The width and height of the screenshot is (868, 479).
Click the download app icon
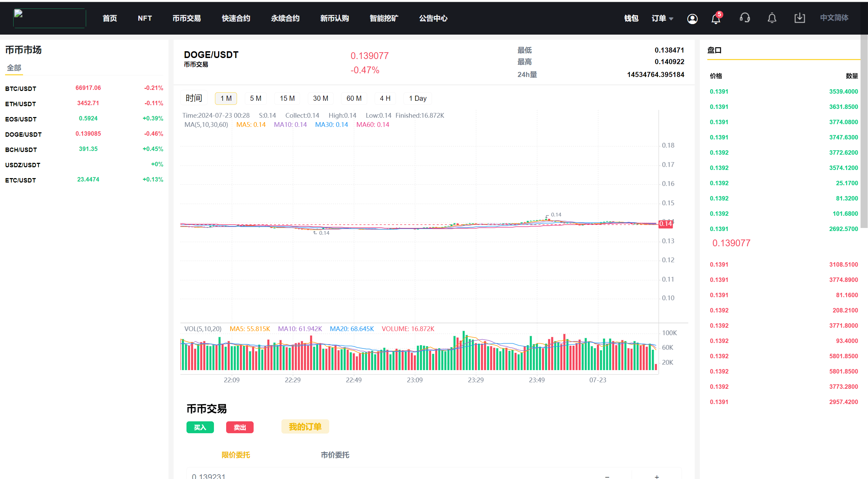coord(800,18)
